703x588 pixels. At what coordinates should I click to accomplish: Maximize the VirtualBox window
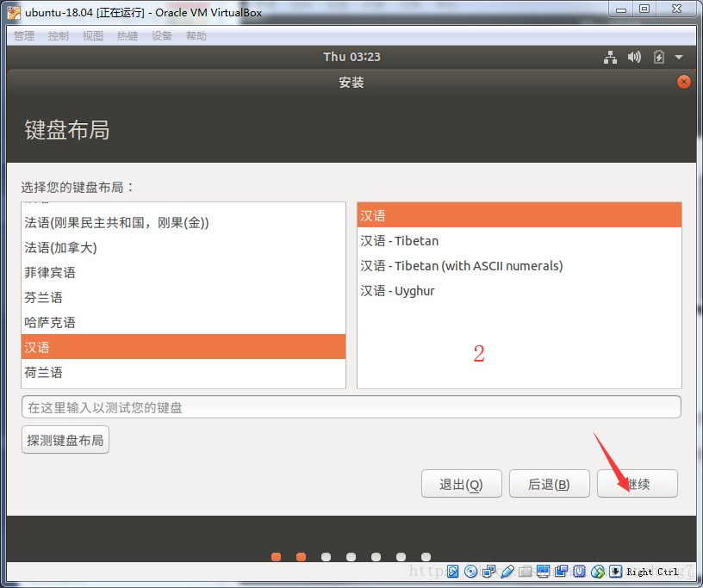(x=644, y=9)
